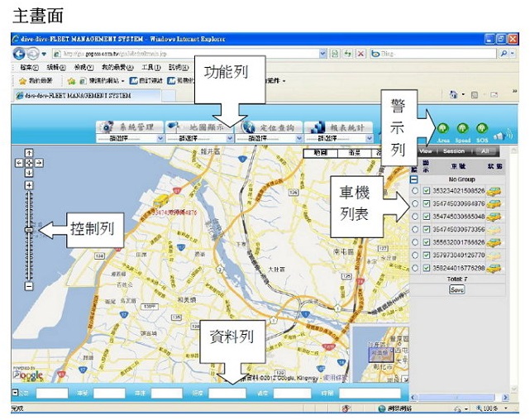Viewport: 530px width, 420px height.
Task: Stop loading with the red X icon
Action: [x=360, y=54]
